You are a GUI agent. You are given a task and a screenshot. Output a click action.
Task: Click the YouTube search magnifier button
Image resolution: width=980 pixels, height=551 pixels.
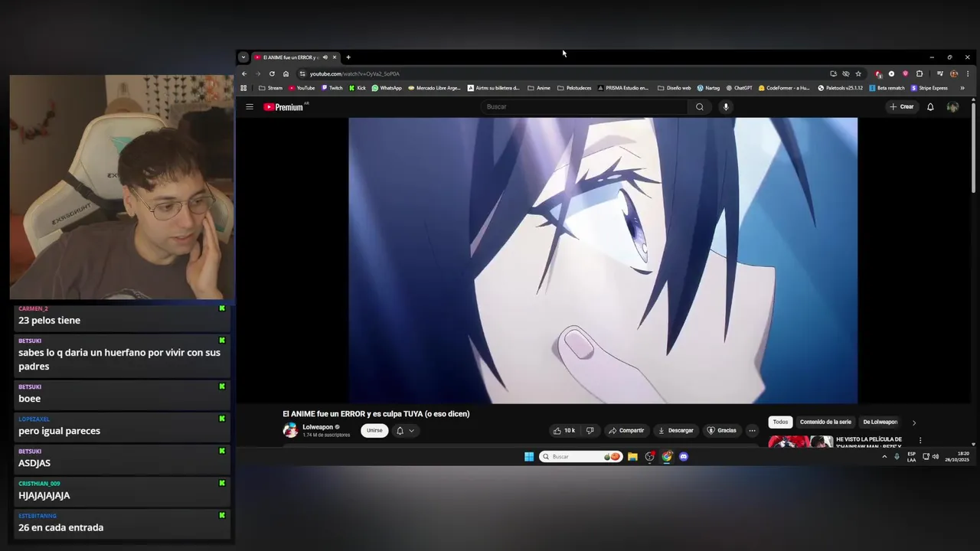pyautogui.click(x=699, y=107)
